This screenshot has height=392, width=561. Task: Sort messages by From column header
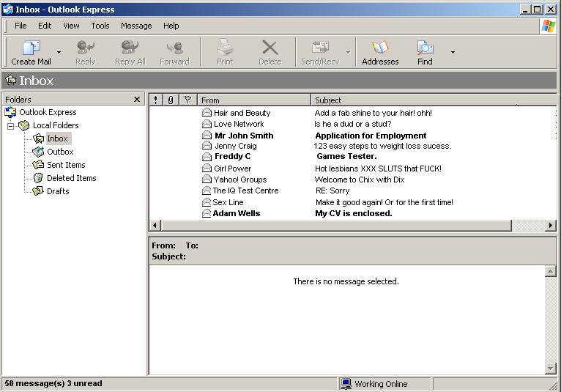[x=253, y=100]
